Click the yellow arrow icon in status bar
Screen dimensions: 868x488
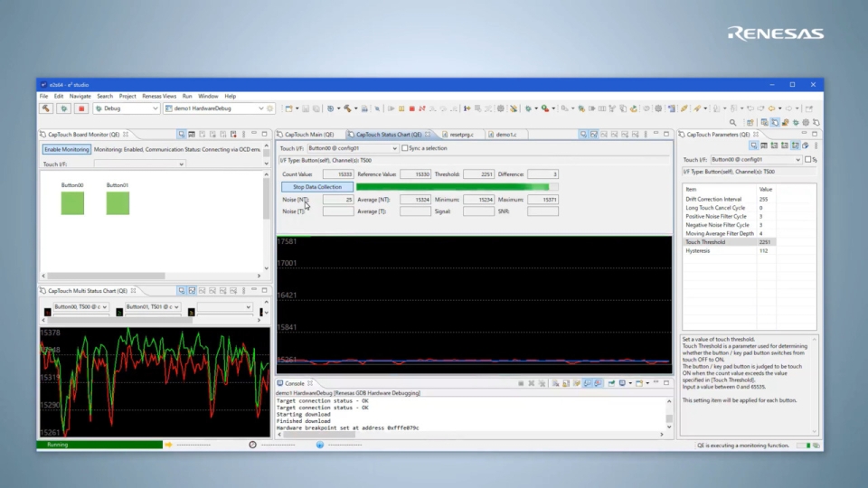[168, 445]
